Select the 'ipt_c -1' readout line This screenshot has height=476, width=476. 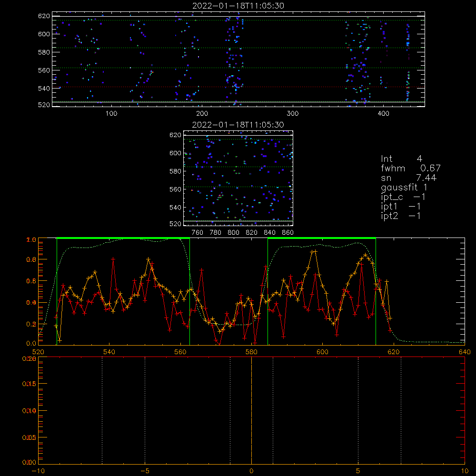pyautogui.click(x=403, y=197)
